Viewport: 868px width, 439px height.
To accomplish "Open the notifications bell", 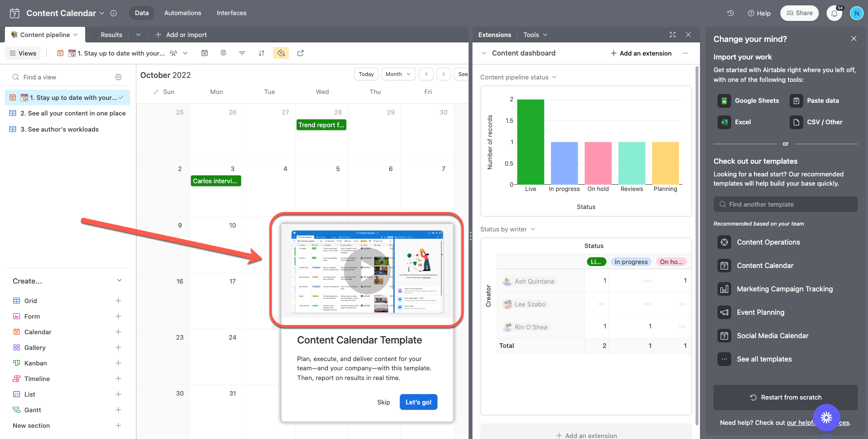I will [x=834, y=13].
